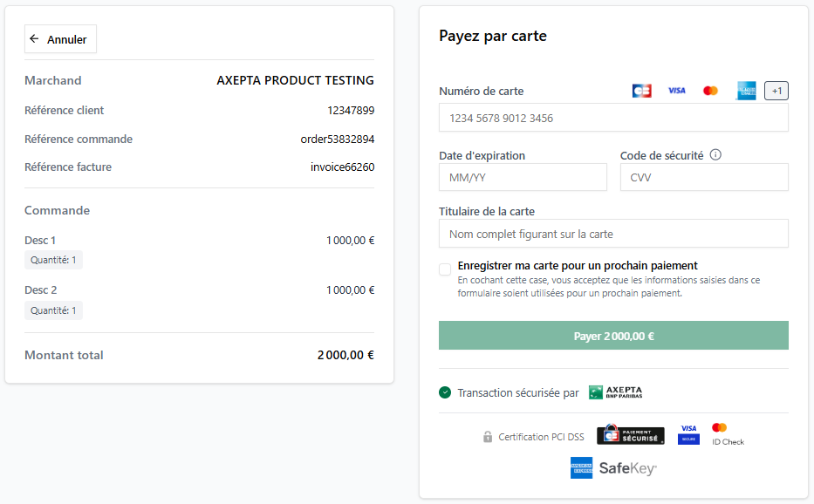Click the American Express SafeKey logo

pos(613,468)
